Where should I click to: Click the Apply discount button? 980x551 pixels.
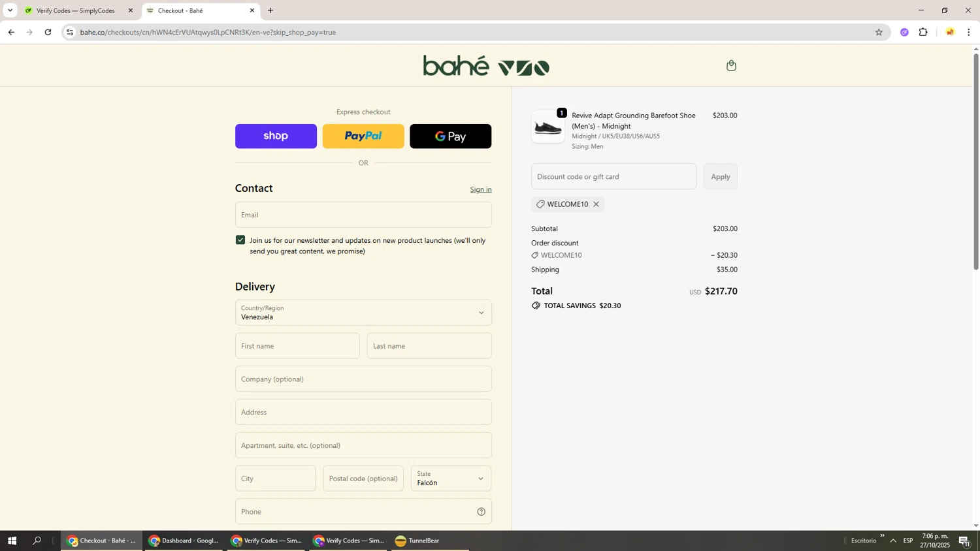(721, 177)
